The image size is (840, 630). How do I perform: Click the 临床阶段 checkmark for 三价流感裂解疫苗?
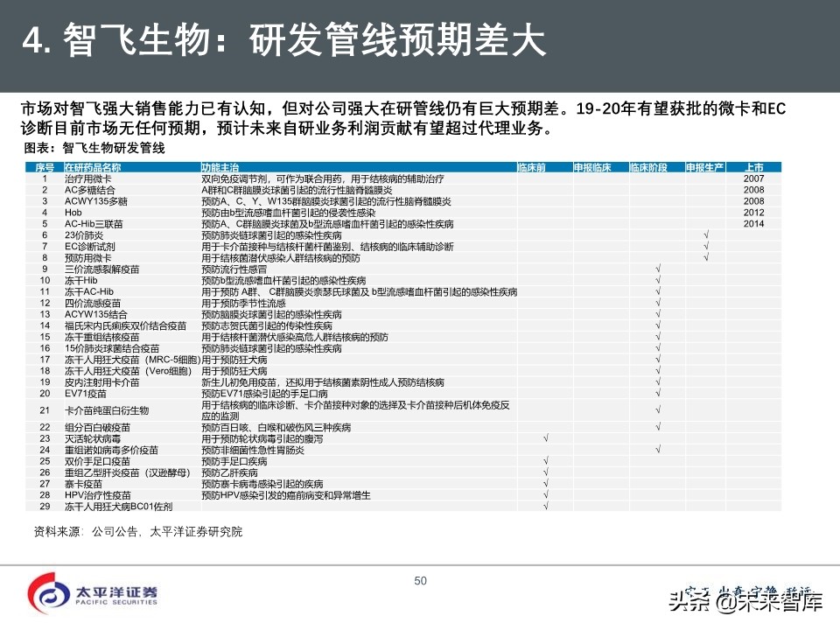click(658, 269)
